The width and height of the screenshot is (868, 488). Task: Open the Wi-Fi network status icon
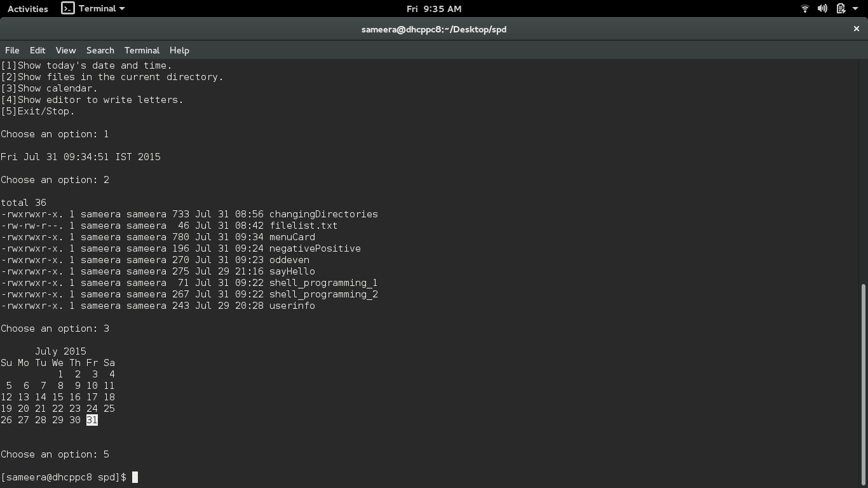point(804,8)
